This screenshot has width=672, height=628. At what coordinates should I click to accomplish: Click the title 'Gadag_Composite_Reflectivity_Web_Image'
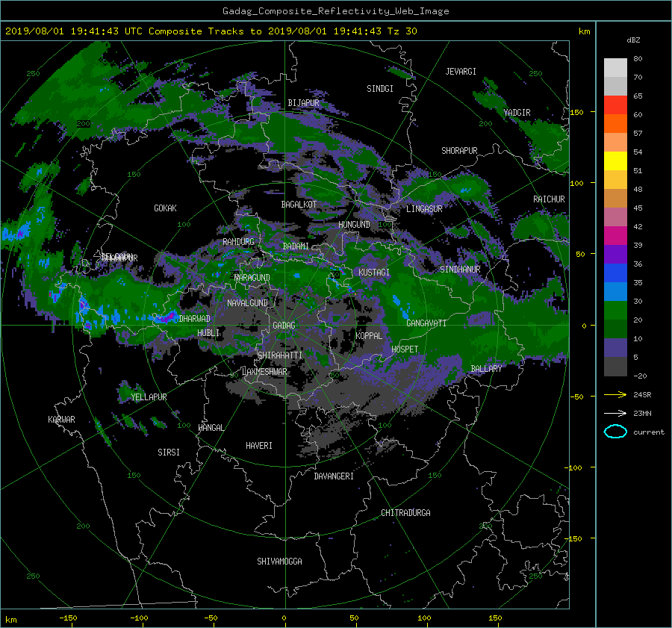(335, 11)
